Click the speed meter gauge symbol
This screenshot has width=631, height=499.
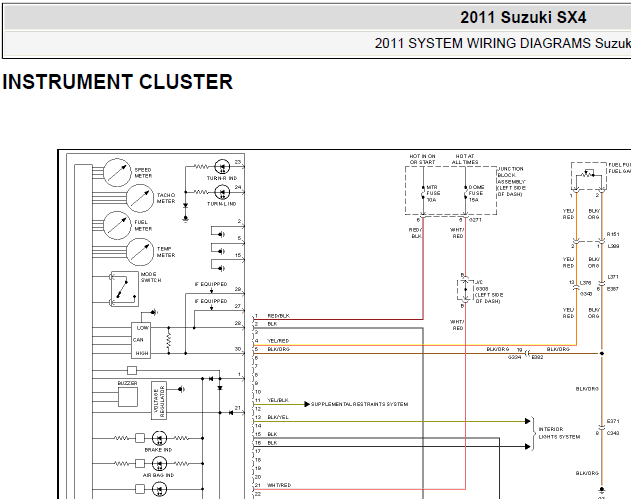point(117,173)
